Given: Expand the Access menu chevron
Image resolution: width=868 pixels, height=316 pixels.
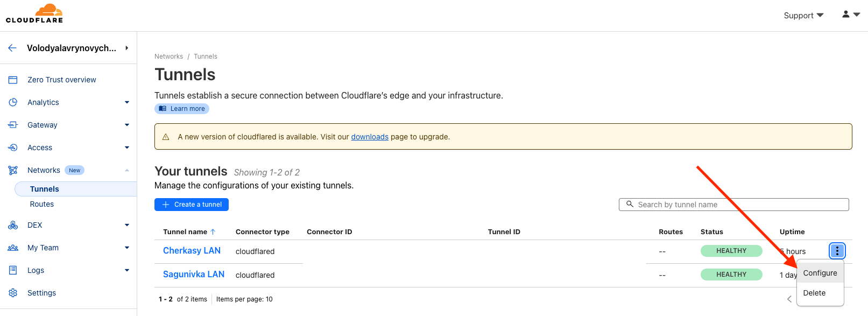Looking at the screenshot, I should pyautogui.click(x=127, y=148).
